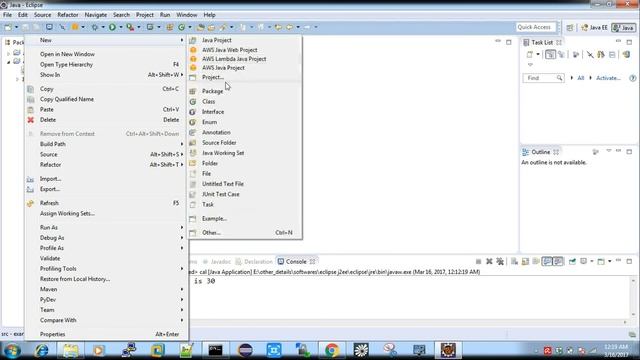The height and width of the screenshot is (360, 640).
Task: Create a new Class
Action: [244, 101]
